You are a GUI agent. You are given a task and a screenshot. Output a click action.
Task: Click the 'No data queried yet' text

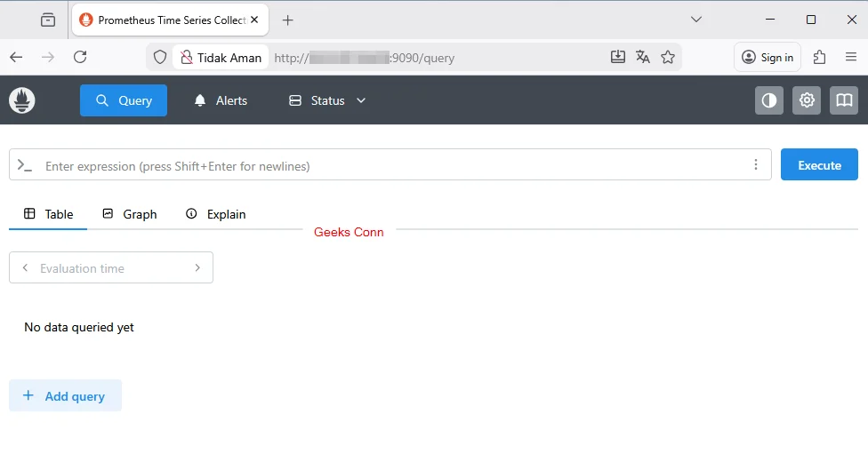[x=79, y=327]
